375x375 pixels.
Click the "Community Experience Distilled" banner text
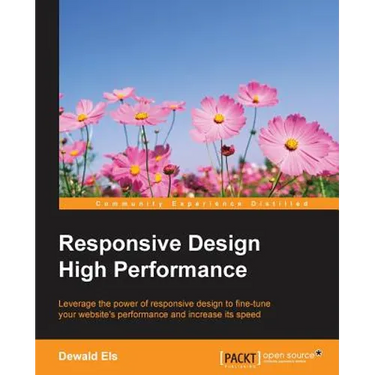202,203
